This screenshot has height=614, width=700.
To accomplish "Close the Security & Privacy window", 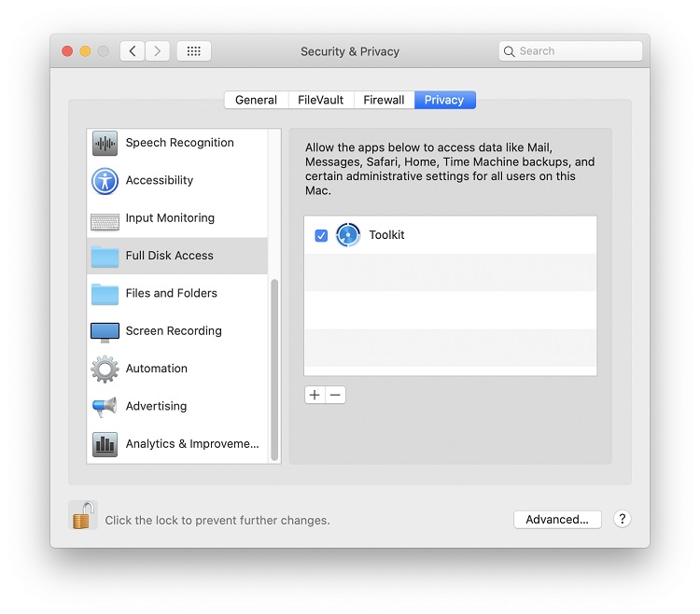I will (67, 51).
